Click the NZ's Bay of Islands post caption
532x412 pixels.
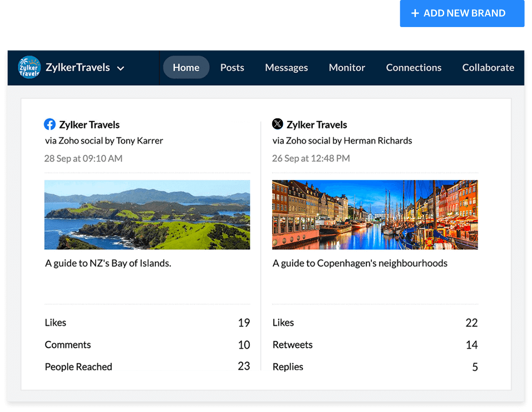(108, 263)
